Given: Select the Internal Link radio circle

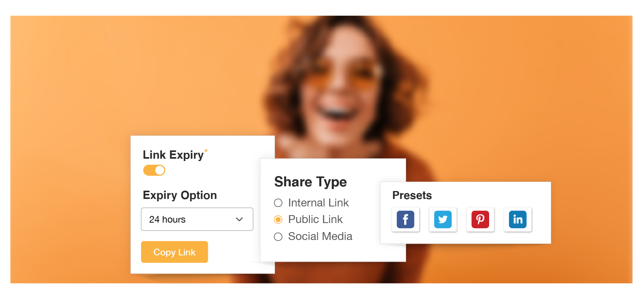Looking at the screenshot, I should pyautogui.click(x=278, y=203).
